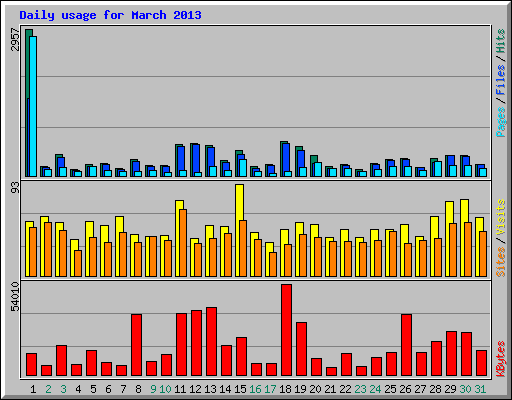Click the green day 2 axis label
The width and height of the screenshot is (512, 400).
click(x=48, y=389)
